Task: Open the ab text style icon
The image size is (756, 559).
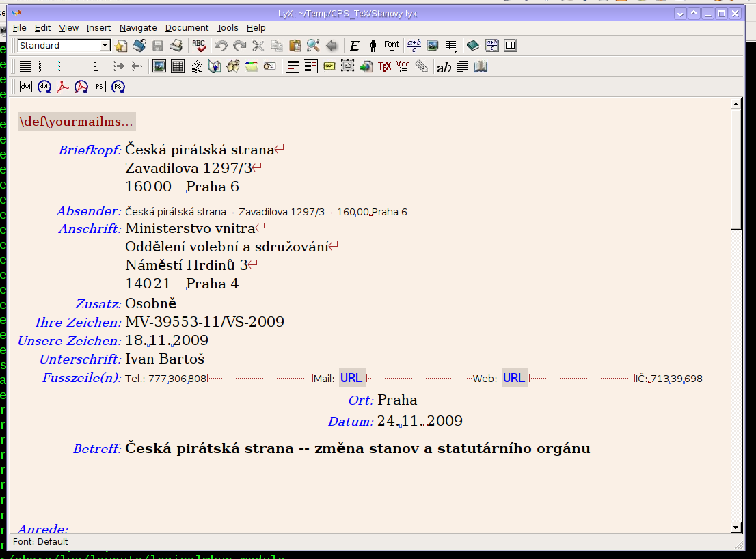Action: click(x=444, y=68)
